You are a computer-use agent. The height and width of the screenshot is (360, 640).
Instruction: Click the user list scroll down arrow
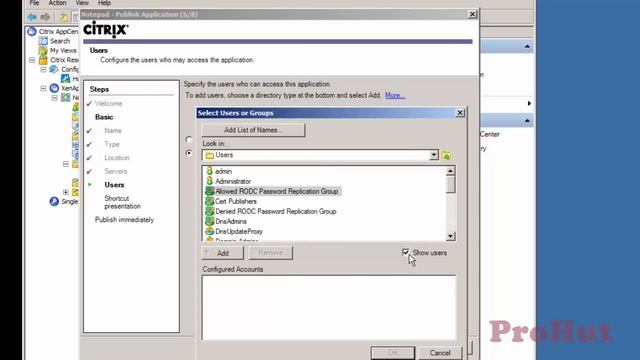pos(450,236)
